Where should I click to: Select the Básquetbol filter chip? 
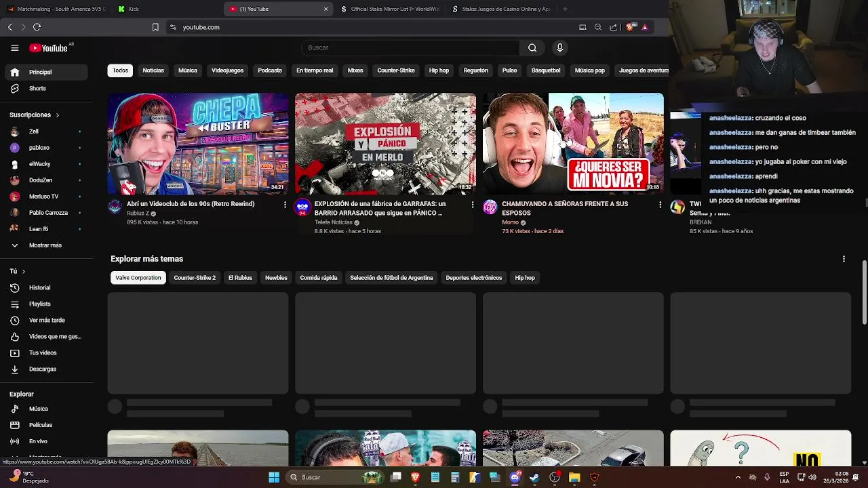click(546, 70)
